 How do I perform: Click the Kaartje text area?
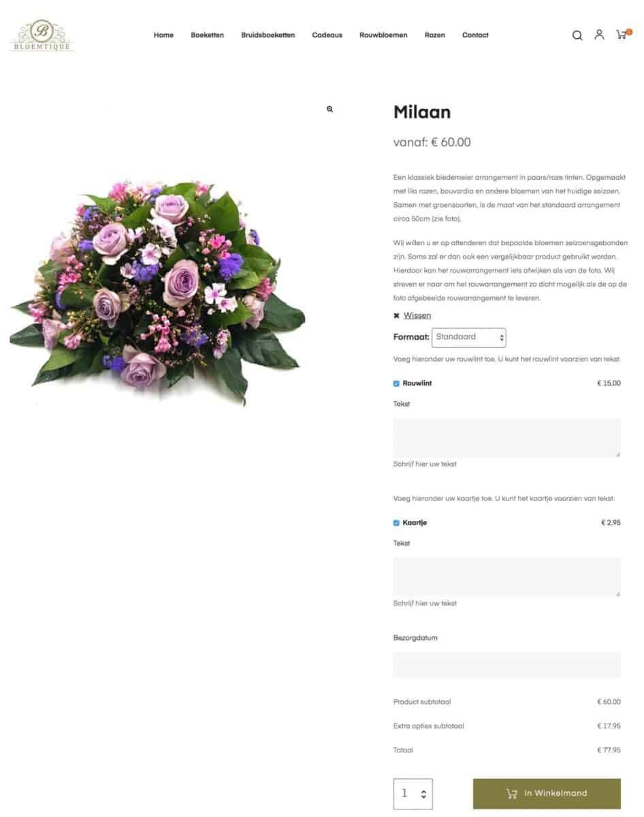(x=507, y=577)
